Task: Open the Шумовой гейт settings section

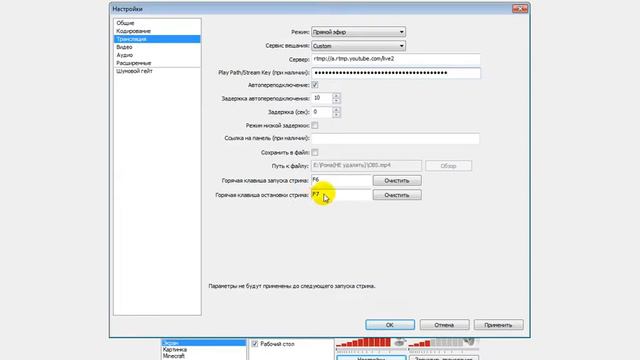Action: pos(157,71)
